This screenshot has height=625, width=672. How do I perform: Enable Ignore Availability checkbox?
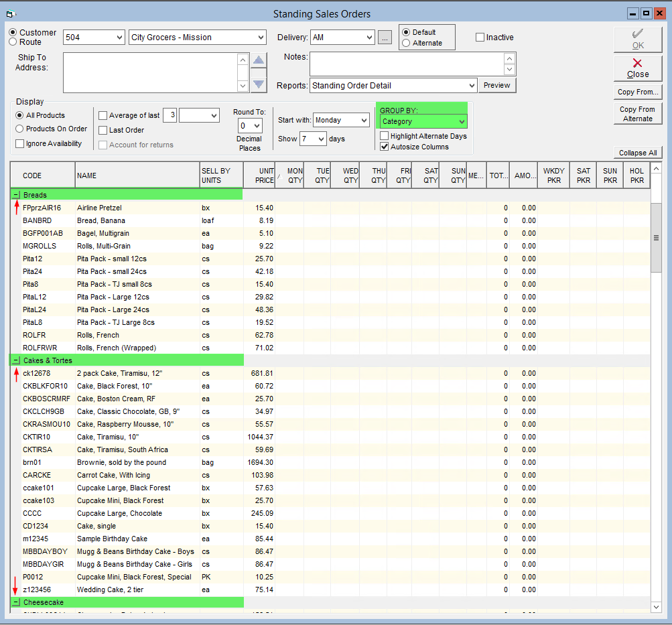click(x=19, y=144)
